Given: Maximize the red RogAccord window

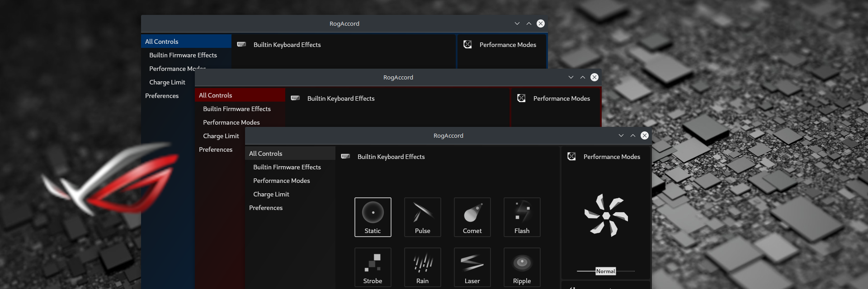Looking at the screenshot, I should [x=583, y=77].
